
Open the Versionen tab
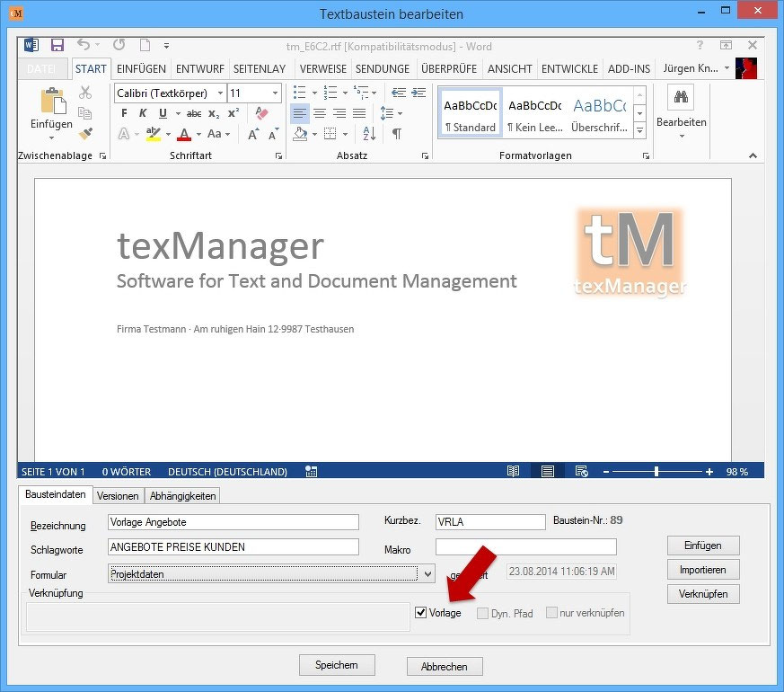coord(119,495)
